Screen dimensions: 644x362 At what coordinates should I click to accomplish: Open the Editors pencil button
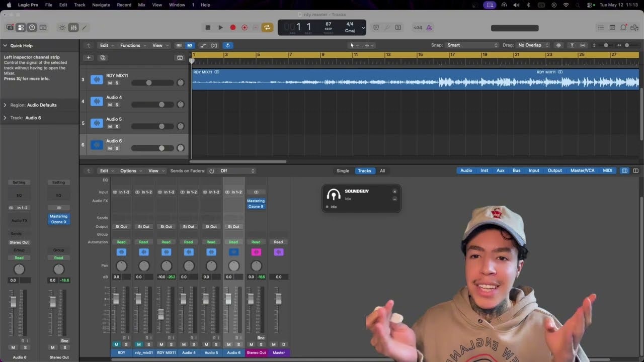(85, 28)
